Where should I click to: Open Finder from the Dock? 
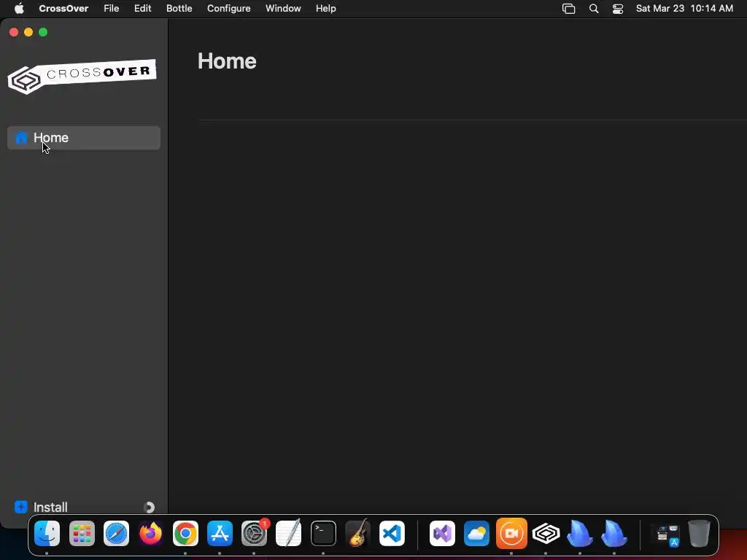tap(47, 533)
